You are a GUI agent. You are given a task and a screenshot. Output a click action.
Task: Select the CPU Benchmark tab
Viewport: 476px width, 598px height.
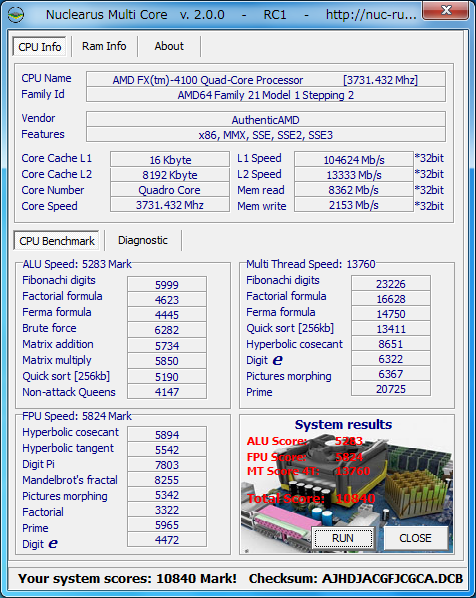57,241
